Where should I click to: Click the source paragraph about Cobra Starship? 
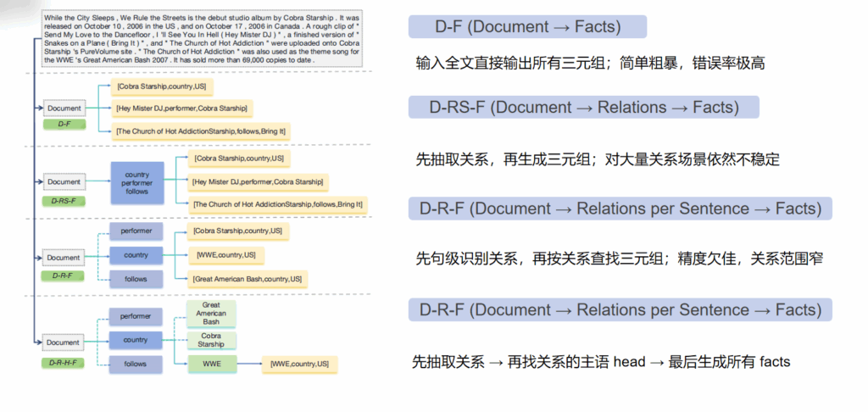pos(197,38)
